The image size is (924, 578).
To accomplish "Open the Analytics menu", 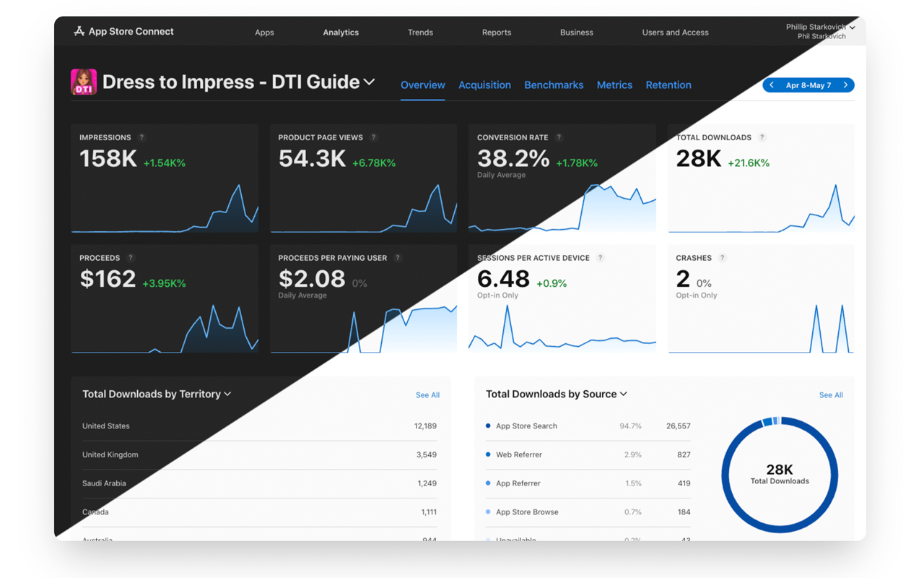I will [x=341, y=33].
